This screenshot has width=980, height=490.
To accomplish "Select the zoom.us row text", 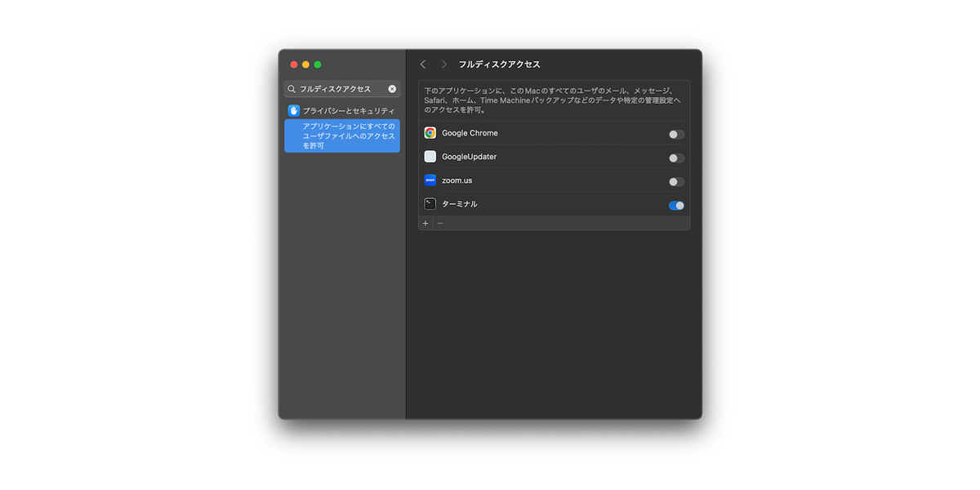I will (x=457, y=180).
